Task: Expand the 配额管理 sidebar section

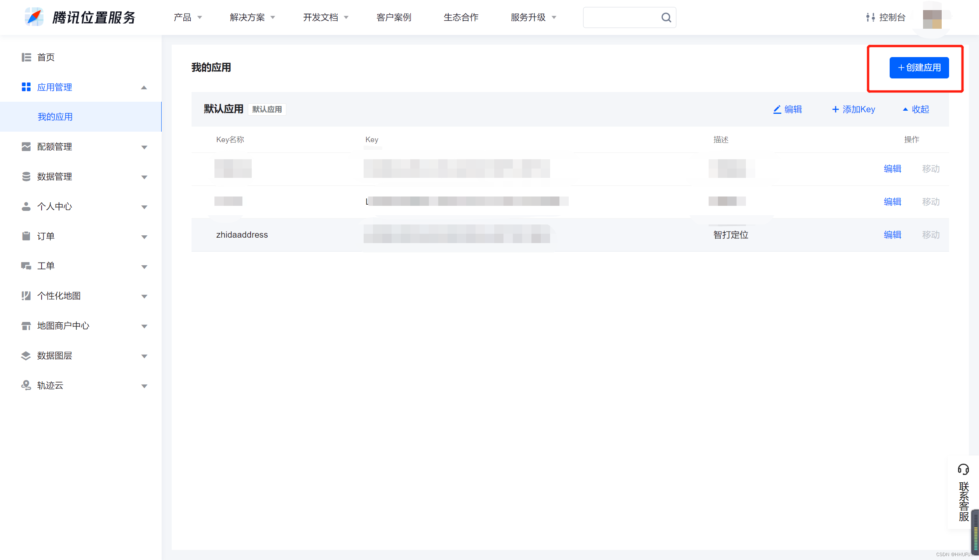Action: pos(144,147)
